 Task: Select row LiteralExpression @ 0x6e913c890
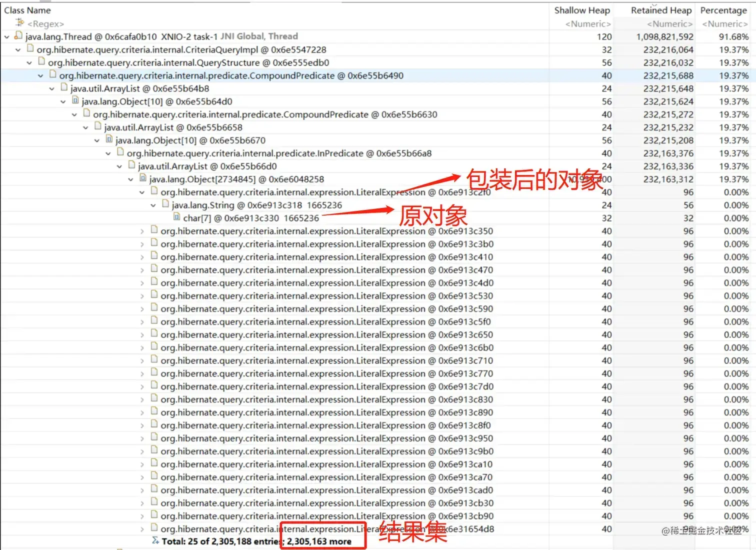[x=326, y=412]
